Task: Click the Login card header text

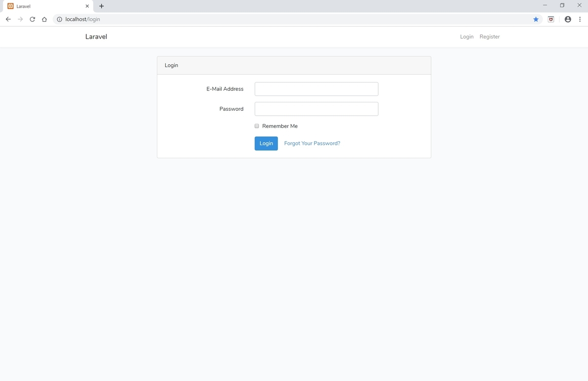Action: pyautogui.click(x=171, y=65)
